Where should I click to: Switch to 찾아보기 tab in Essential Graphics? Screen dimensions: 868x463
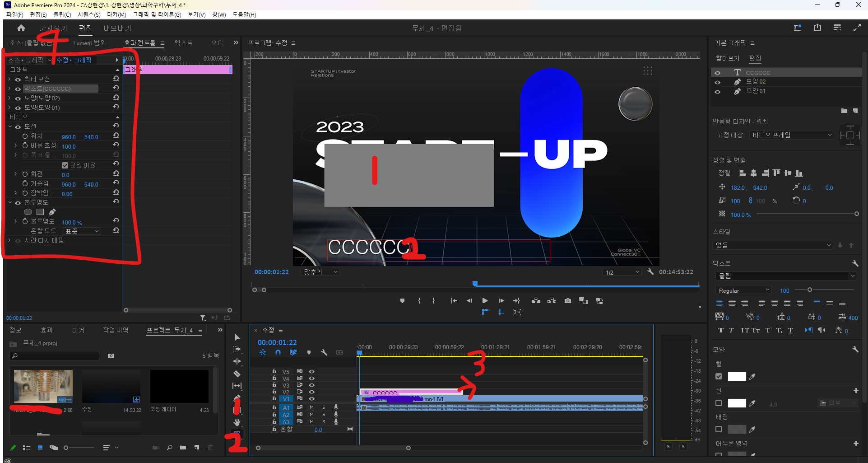727,58
